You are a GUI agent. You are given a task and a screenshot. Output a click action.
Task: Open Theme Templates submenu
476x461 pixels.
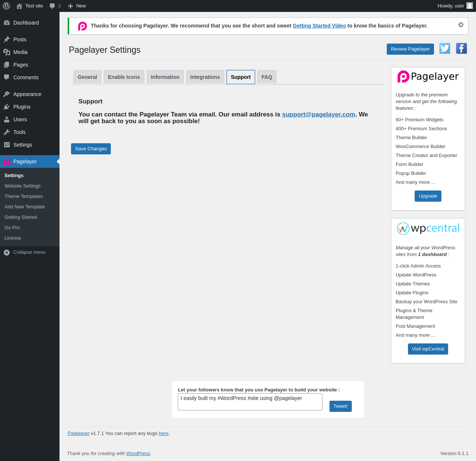[x=30, y=196]
